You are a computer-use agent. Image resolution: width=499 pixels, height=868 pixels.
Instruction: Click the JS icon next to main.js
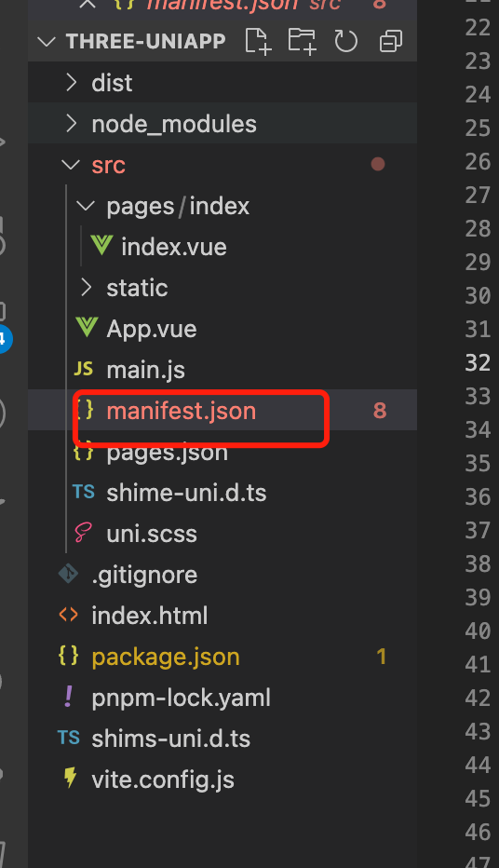point(84,369)
